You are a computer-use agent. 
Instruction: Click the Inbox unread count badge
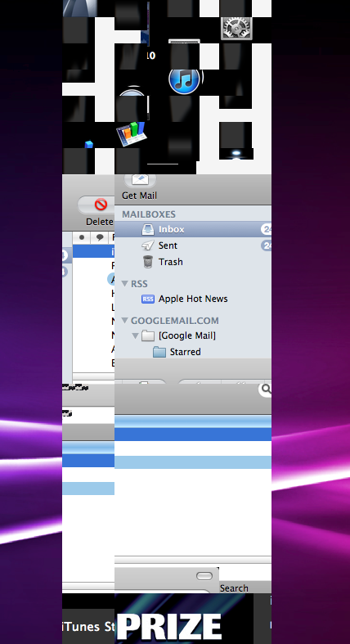[266, 229]
